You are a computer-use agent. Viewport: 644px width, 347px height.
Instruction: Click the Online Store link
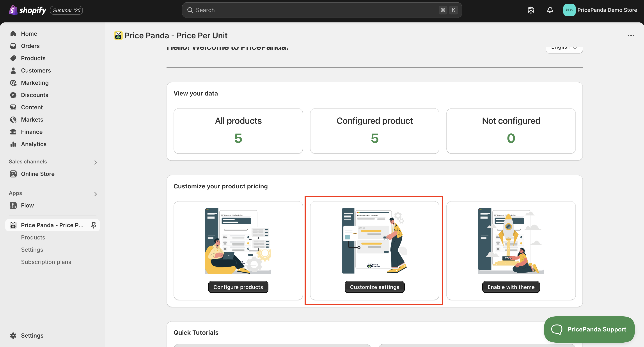click(38, 174)
